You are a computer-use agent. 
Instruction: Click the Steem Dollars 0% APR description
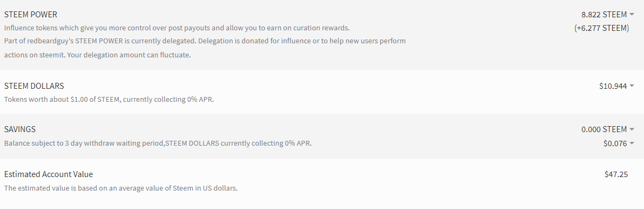click(109, 100)
